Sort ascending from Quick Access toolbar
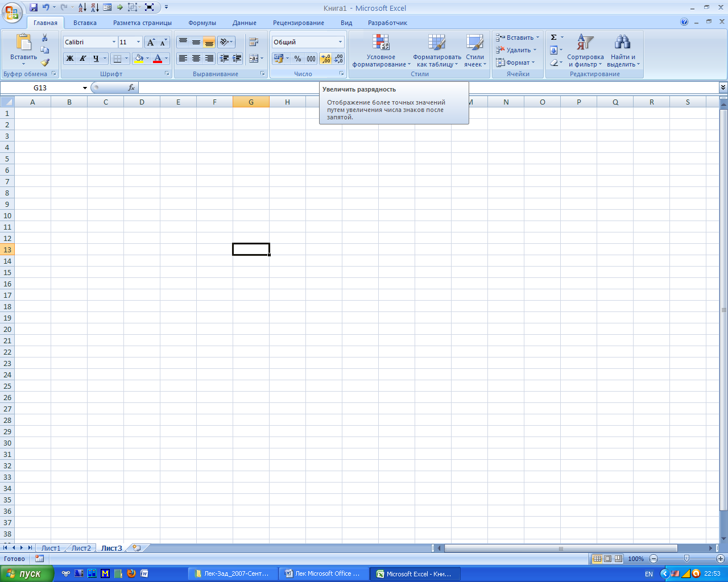This screenshot has width=728, height=582. [x=82, y=7]
